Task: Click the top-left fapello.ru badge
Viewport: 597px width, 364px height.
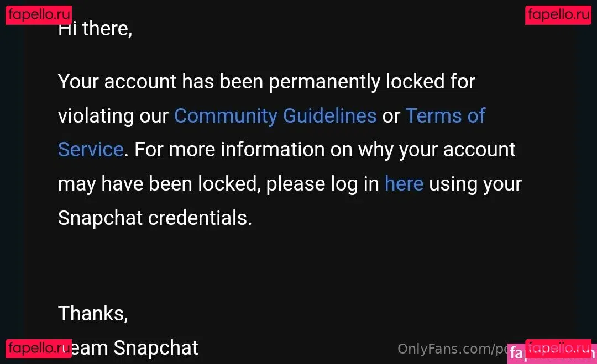Action: pos(39,14)
